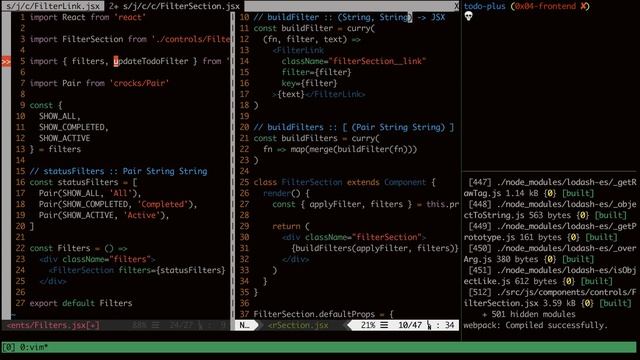Click the [449] _getPrototype.js webpack output
This screenshot has width=640, height=360.
coord(550,232)
